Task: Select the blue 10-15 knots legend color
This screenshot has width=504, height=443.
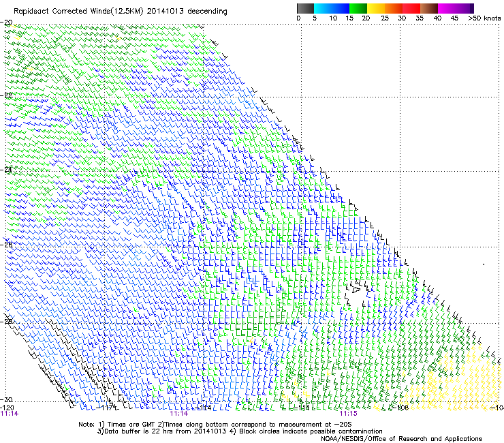Action: tap(340, 8)
